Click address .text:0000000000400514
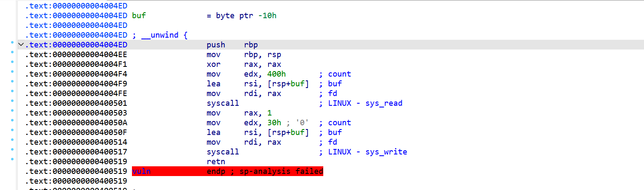644x190 pixels. tap(76, 142)
